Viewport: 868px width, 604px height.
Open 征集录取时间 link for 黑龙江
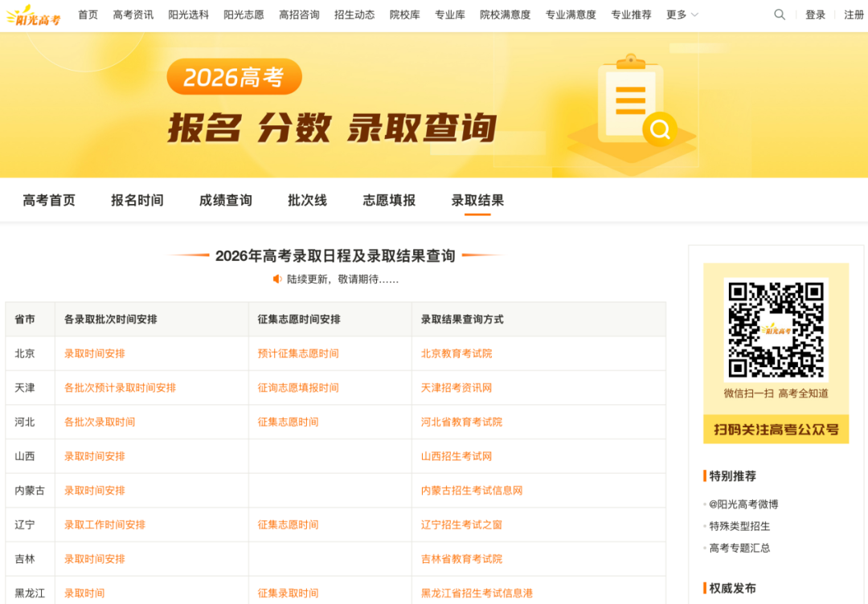(288, 594)
